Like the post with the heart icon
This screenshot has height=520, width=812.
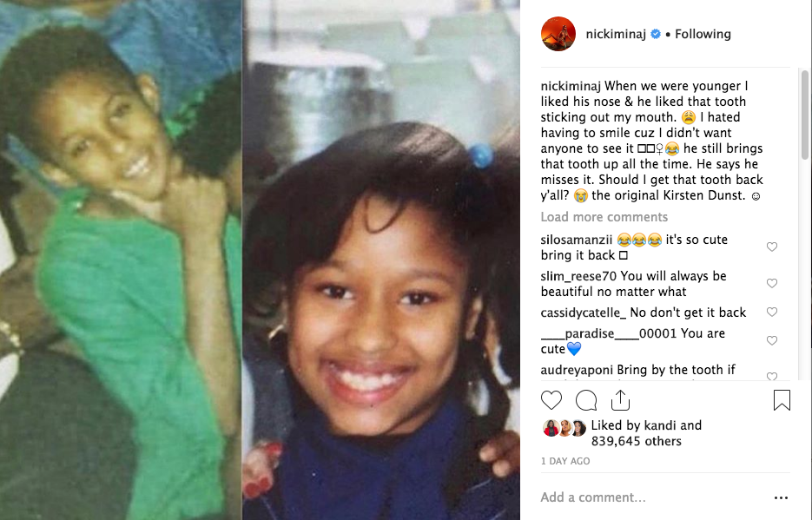point(551,400)
